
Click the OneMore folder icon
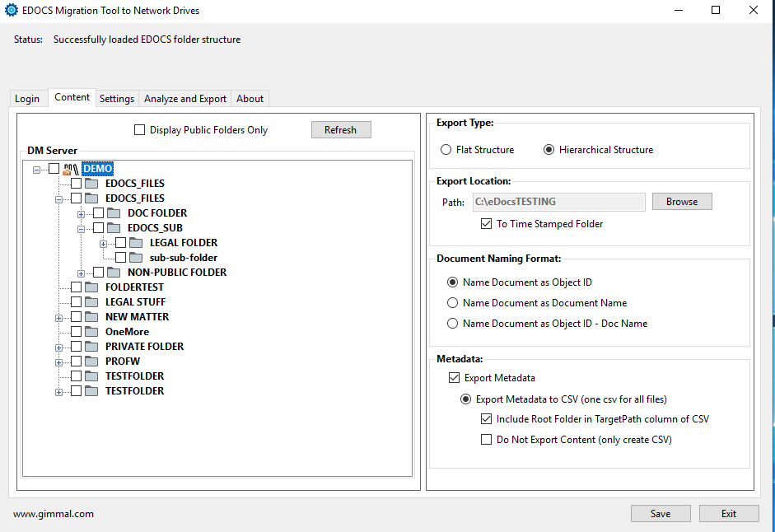click(91, 332)
